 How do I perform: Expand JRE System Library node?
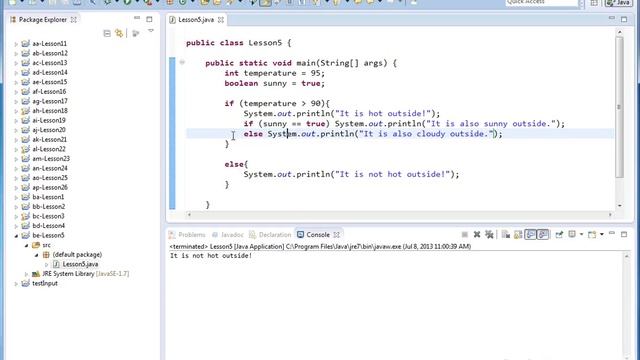point(27,274)
